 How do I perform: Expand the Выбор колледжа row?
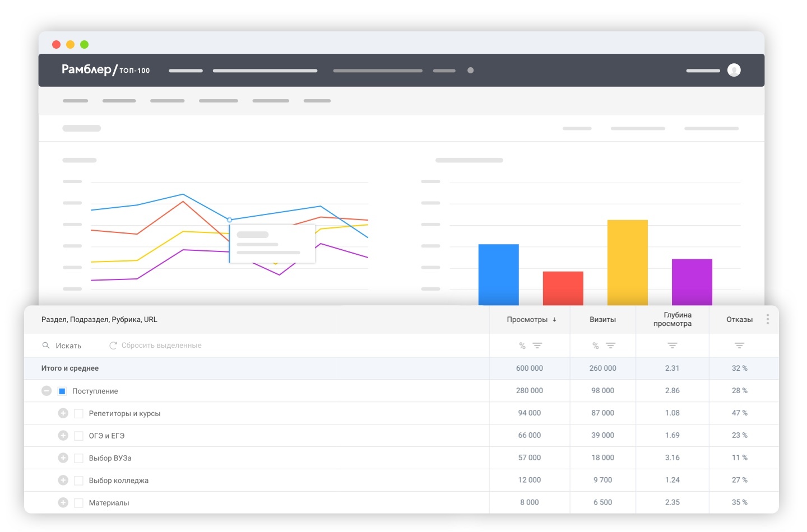pos(63,480)
